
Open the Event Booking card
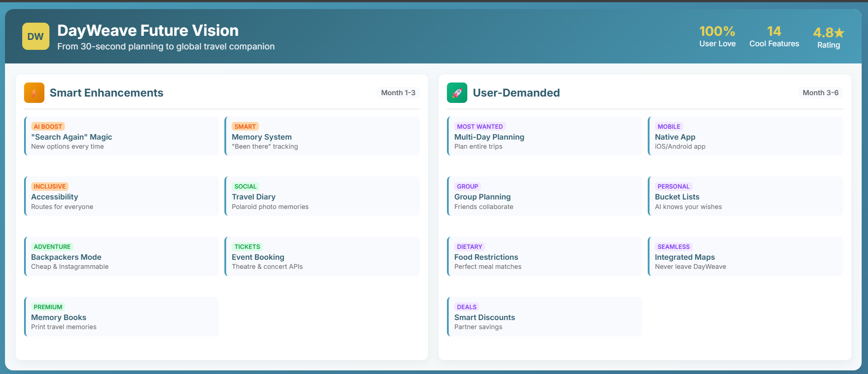tap(322, 256)
